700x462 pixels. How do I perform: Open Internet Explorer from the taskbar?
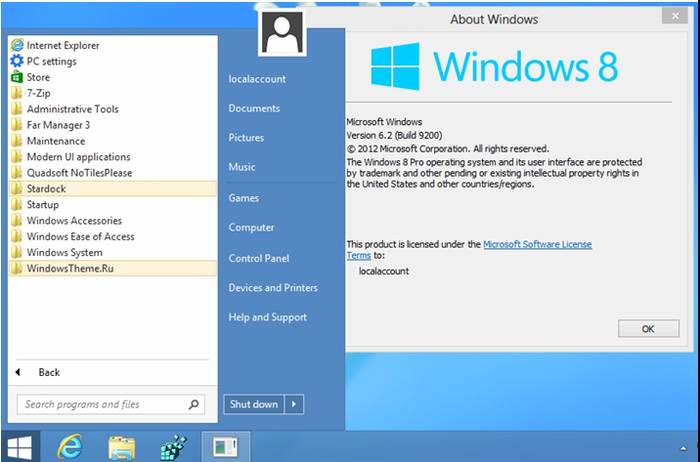click(69, 446)
